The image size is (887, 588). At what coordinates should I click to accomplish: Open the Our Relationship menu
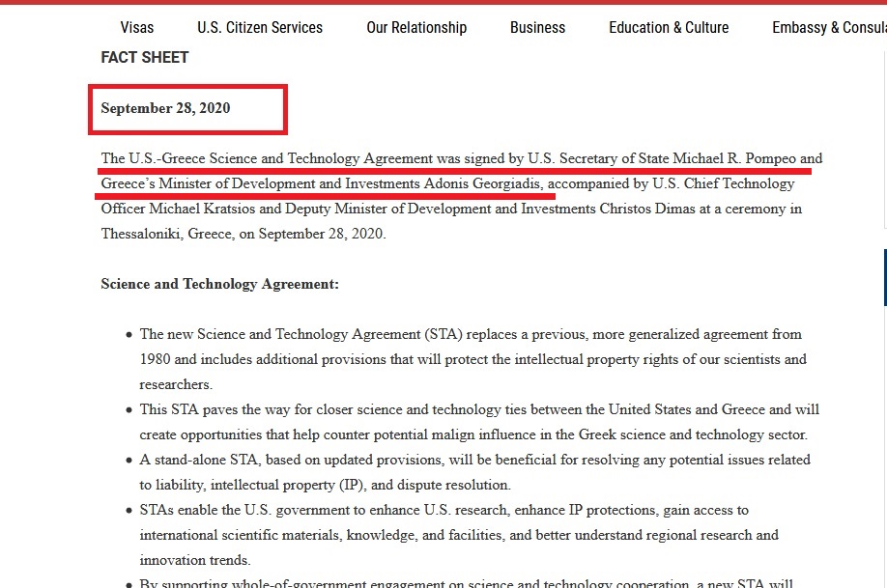click(x=416, y=27)
